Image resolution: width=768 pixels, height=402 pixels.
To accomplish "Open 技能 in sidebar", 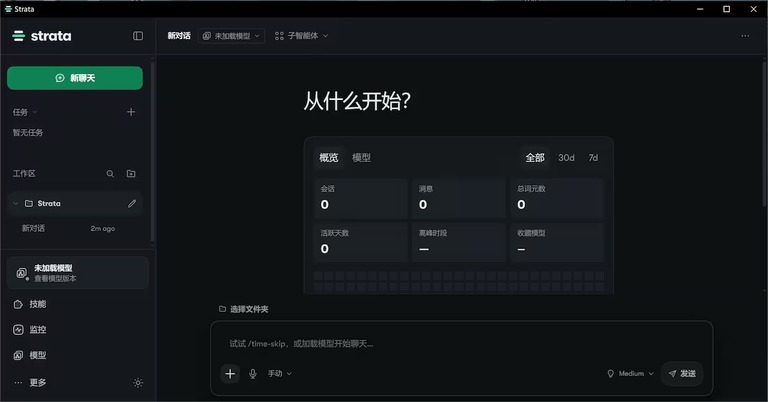I will click(x=30, y=304).
